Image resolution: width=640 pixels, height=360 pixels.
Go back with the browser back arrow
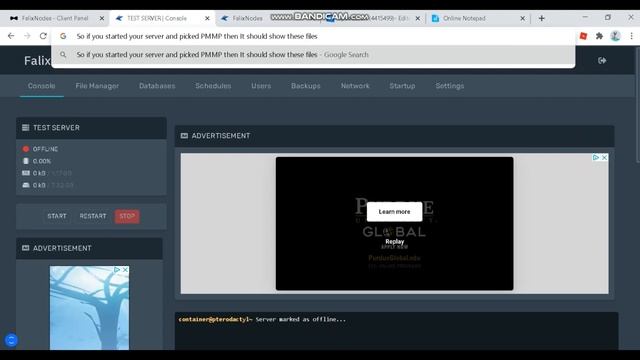(11, 36)
